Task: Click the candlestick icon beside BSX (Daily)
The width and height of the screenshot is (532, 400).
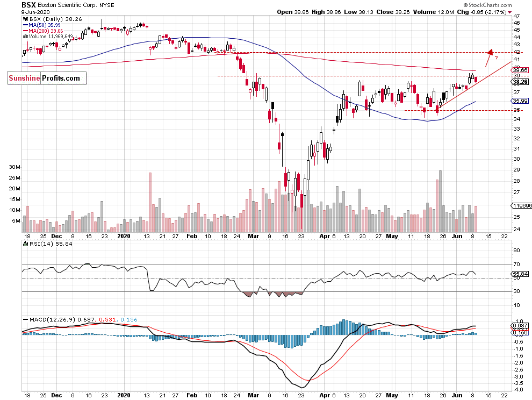Action: [x=26, y=19]
